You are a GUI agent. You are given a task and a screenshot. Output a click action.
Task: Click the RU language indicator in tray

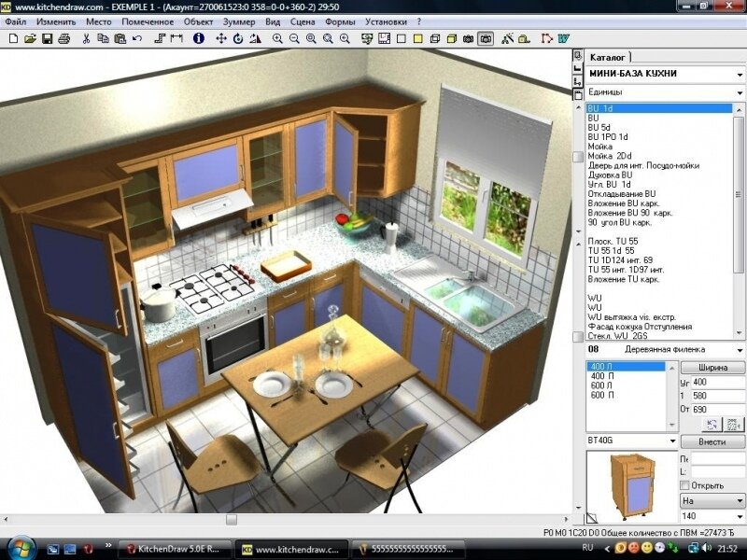587,548
